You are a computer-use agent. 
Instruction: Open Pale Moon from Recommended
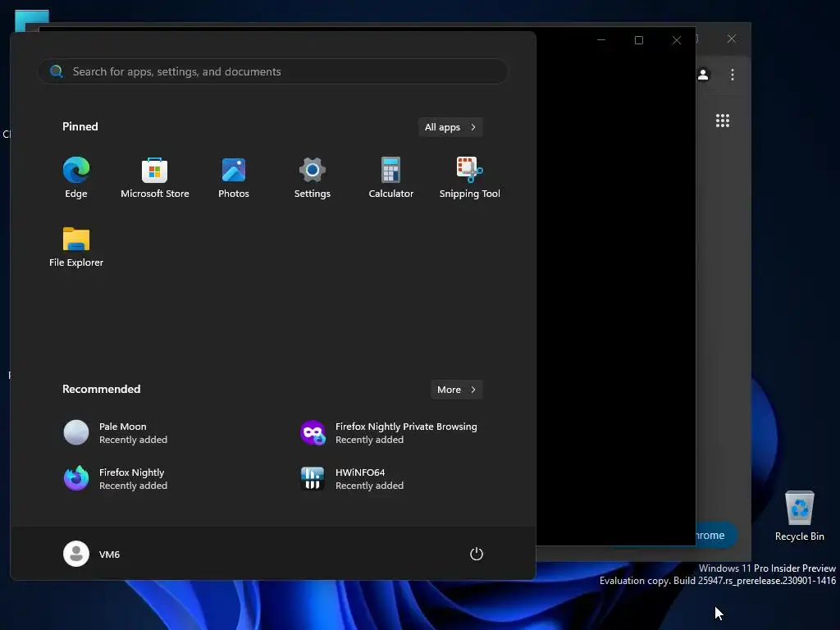pos(115,433)
